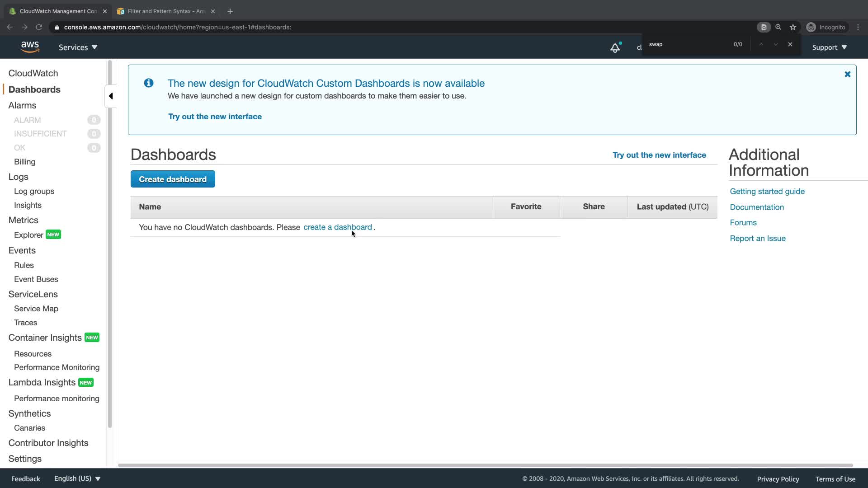868x488 pixels.
Task: Expand the Services dropdown menu
Action: (x=78, y=47)
